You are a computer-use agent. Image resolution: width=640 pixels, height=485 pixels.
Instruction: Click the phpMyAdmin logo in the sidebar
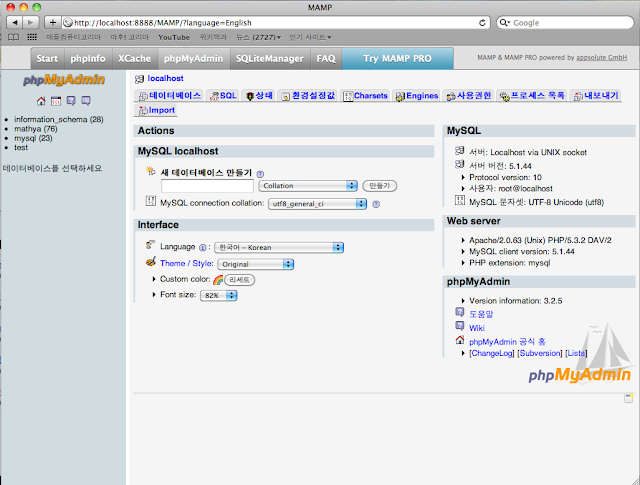tap(64, 80)
